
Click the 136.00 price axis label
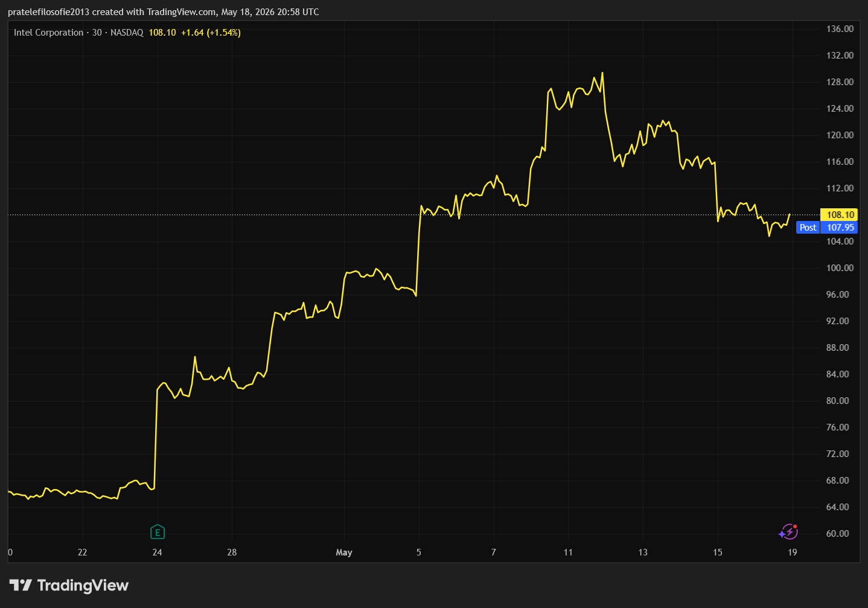coord(840,29)
